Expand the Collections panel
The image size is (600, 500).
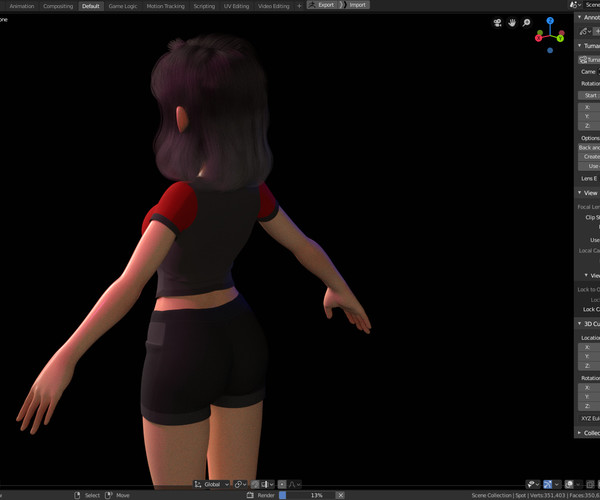(x=580, y=433)
